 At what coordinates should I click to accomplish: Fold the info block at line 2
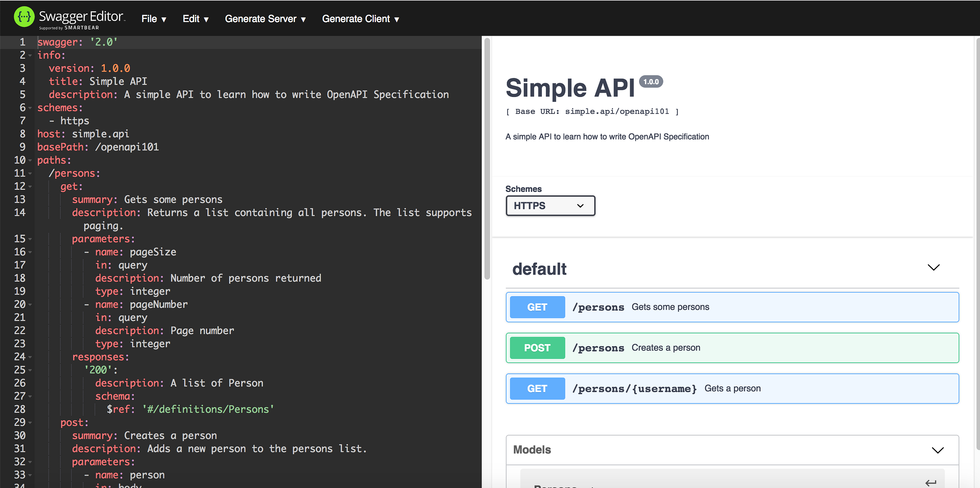click(29, 56)
